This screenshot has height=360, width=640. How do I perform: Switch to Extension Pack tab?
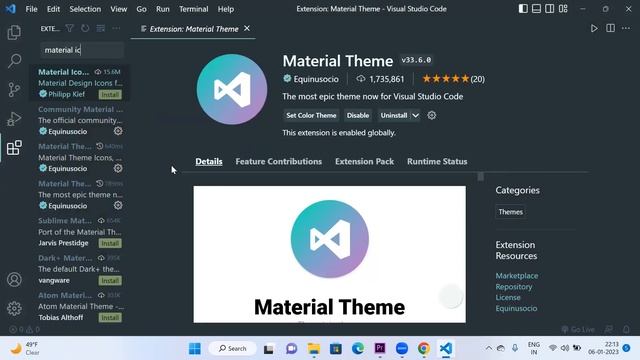point(364,162)
